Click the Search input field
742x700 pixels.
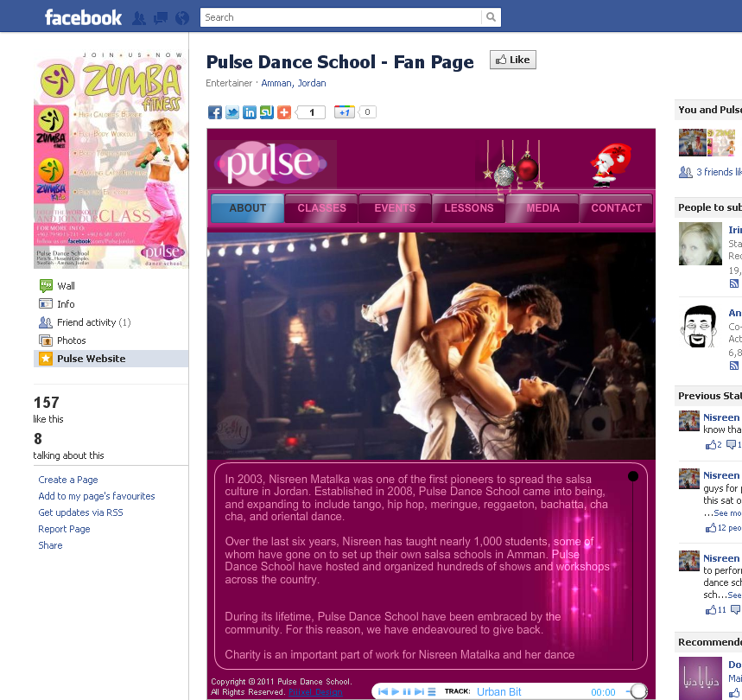(340, 17)
